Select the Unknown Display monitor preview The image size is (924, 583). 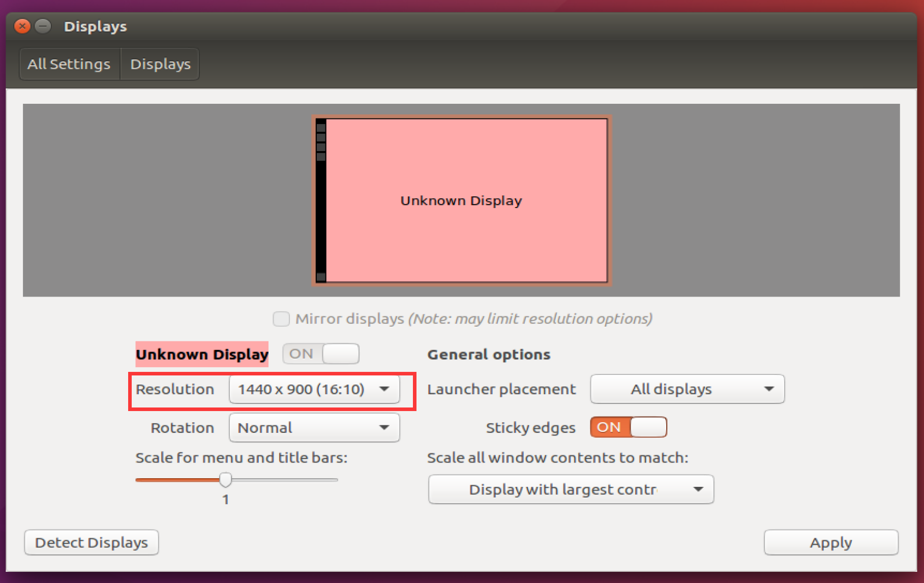pyautogui.click(x=461, y=200)
